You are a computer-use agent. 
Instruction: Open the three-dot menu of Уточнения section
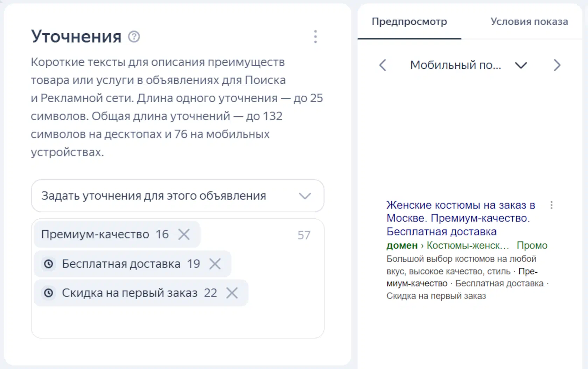(315, 36)
